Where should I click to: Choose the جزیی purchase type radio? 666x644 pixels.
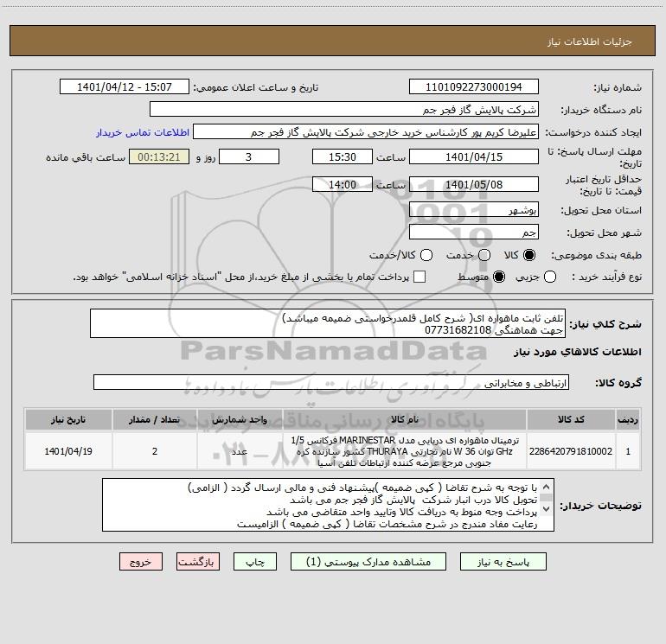click(x=549, y=277)
